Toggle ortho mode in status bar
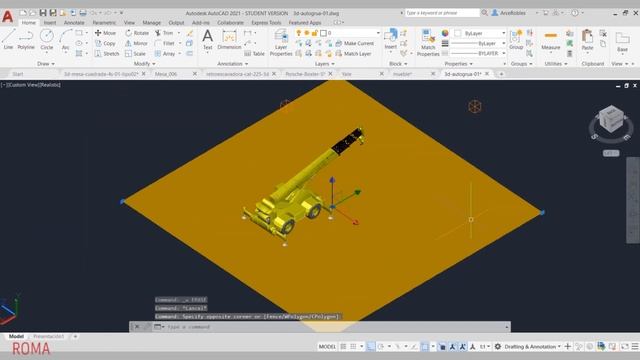Screen dimensions: 640x360 (x=371, y=347)
